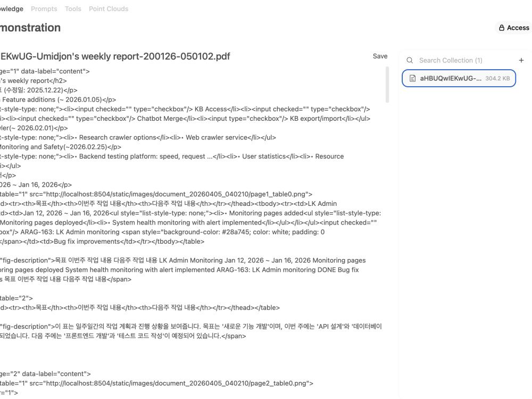Click the lock icon beside Access
The width and height of the screenshot is (532, 399).
coord(502,28)
